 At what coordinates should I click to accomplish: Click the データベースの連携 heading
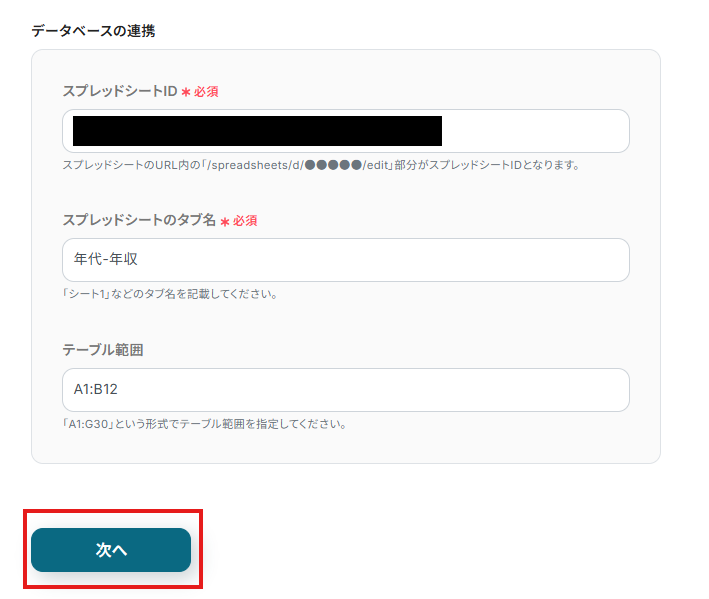point(93,31)
